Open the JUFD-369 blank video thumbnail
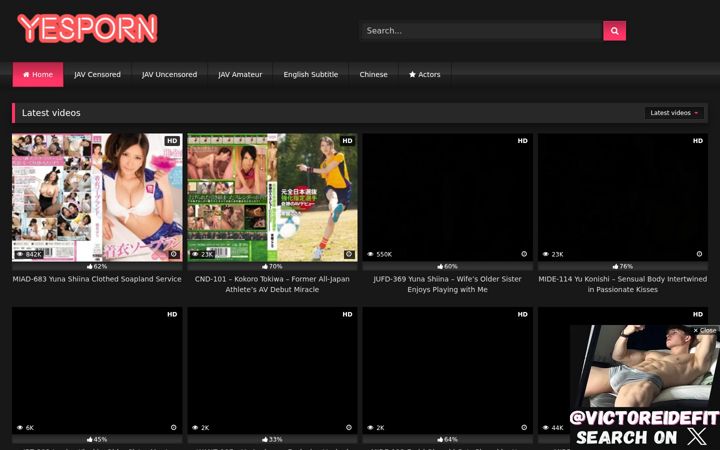Viewport: 720px width, 450px height. coord(448,197)
